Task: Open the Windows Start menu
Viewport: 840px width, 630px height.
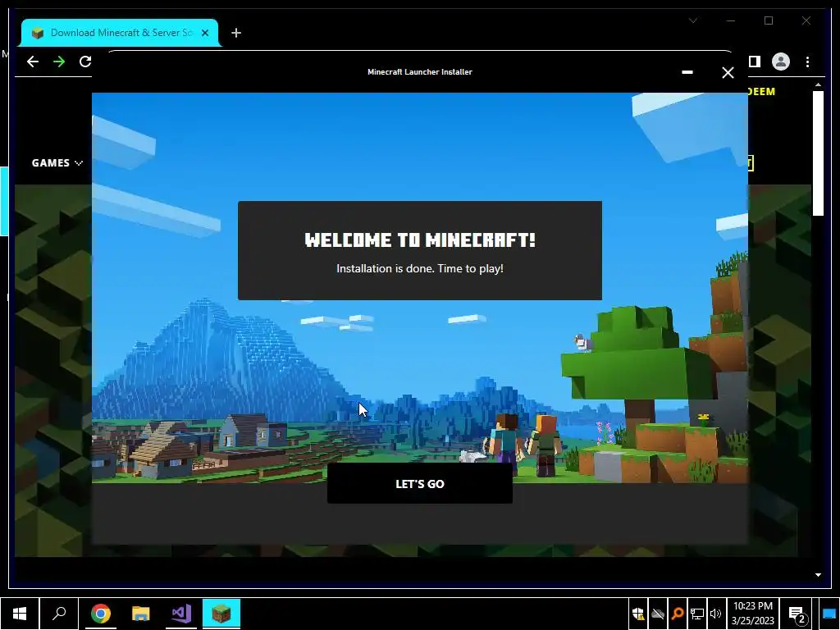Action: pos(20,614)
